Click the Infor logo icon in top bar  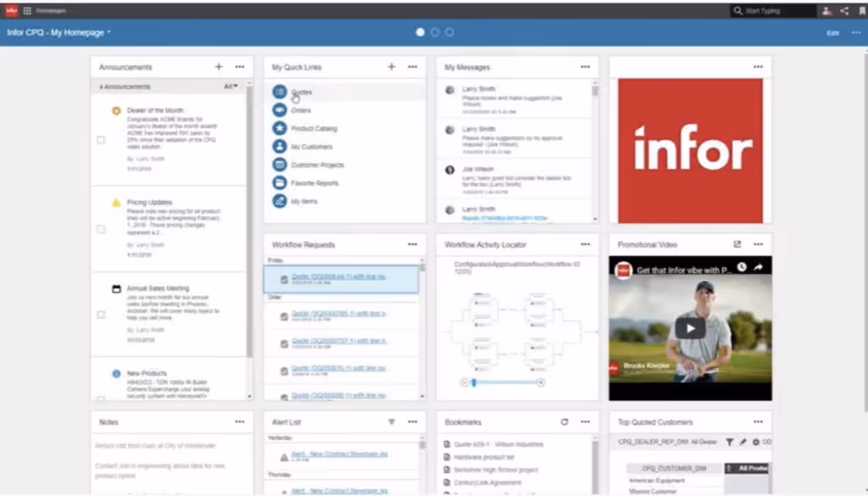pos(12,10)
